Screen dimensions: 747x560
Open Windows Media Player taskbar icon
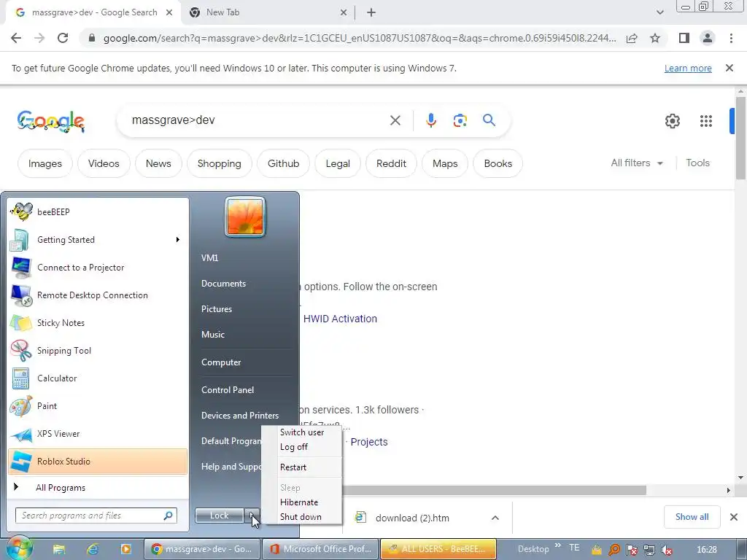[x=125, y=549]
